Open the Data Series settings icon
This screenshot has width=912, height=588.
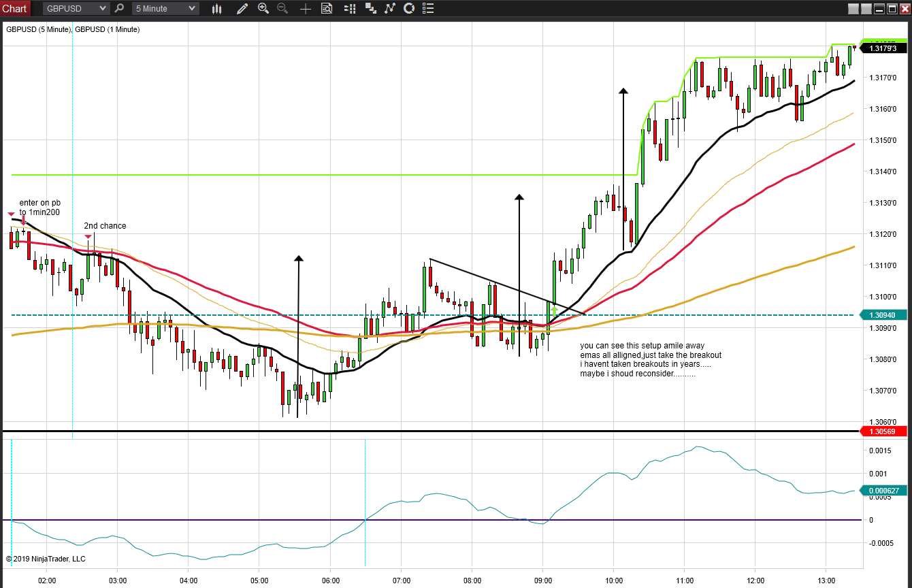371,9
